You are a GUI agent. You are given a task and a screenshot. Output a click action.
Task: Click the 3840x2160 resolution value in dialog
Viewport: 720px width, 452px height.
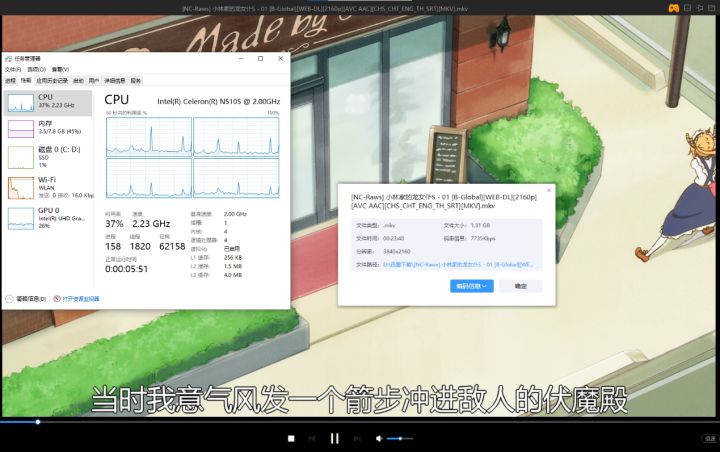coord(397,252)
